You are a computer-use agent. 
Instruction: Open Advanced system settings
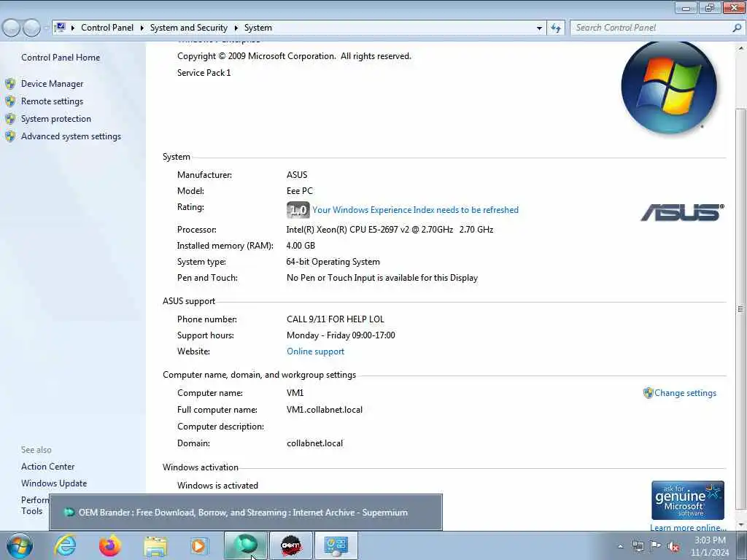tap(71, 136)
